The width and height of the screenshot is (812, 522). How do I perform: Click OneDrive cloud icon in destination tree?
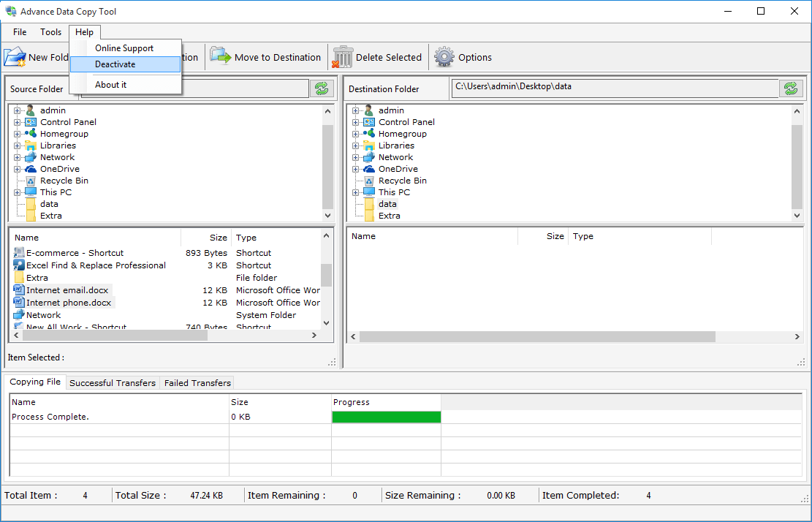point(369,169)
